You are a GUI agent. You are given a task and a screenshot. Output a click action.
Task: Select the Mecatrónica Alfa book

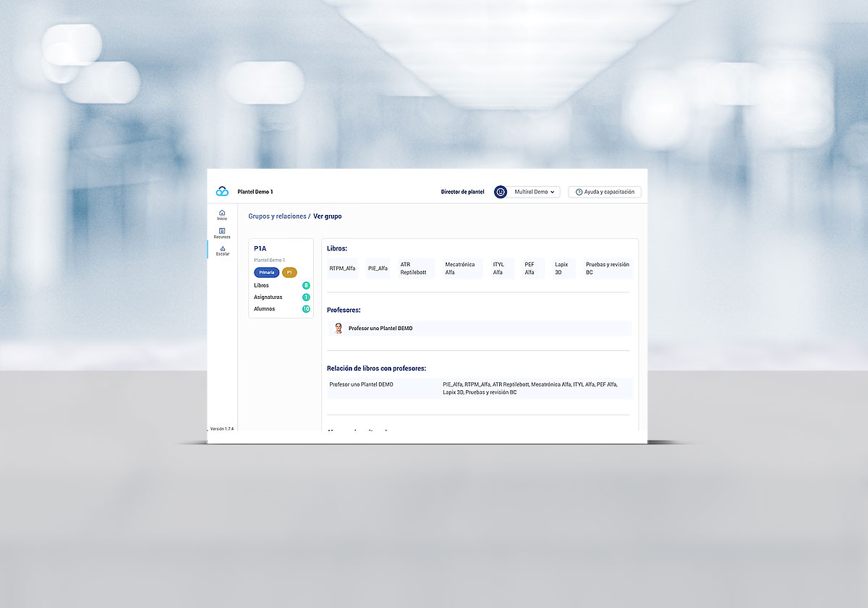tap(461, 269)
